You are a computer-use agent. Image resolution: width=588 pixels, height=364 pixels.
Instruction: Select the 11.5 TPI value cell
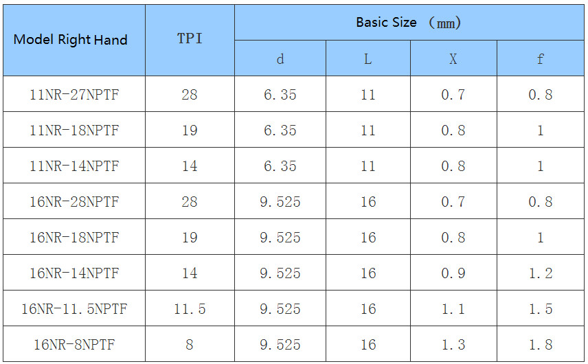(x=190, y=308)
